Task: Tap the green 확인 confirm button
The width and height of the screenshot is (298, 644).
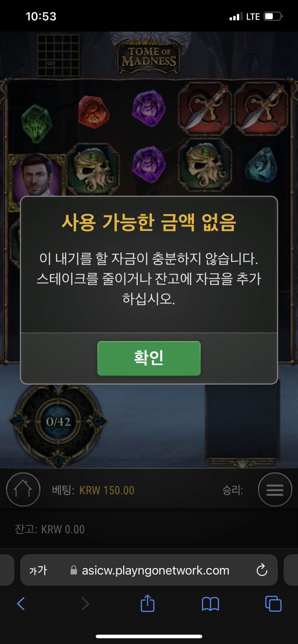Action: coord(149,358)
